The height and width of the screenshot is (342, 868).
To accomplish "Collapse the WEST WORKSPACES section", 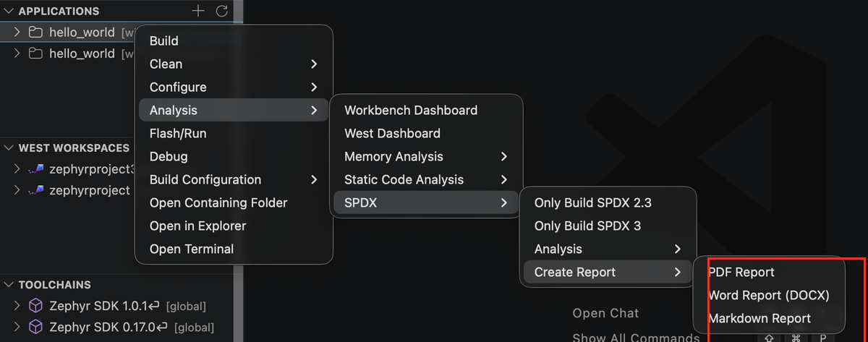I will [9, 148].
